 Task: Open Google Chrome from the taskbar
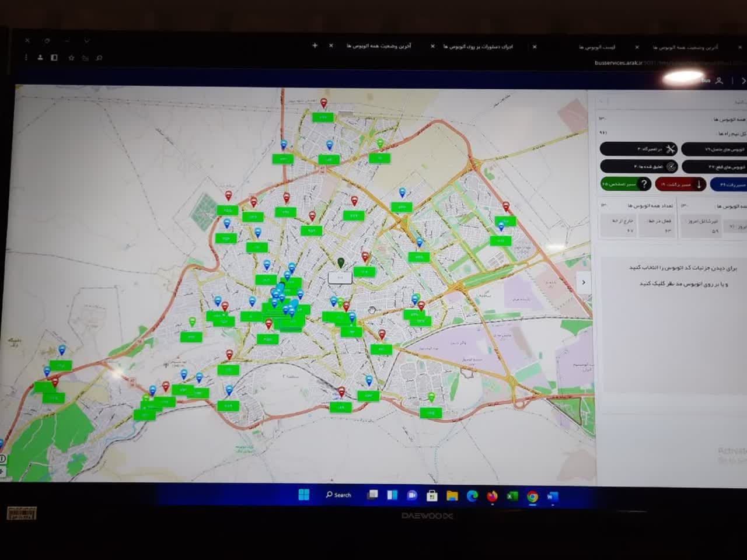coord(532,496)
